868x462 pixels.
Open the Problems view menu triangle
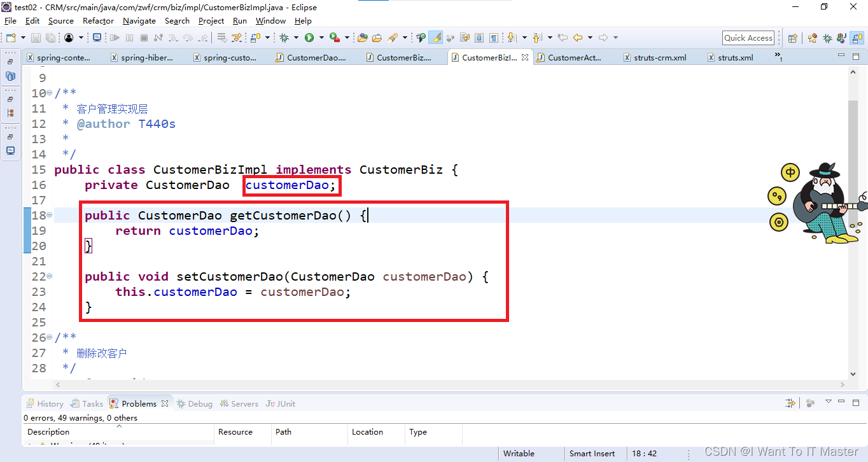click(829, 402)
